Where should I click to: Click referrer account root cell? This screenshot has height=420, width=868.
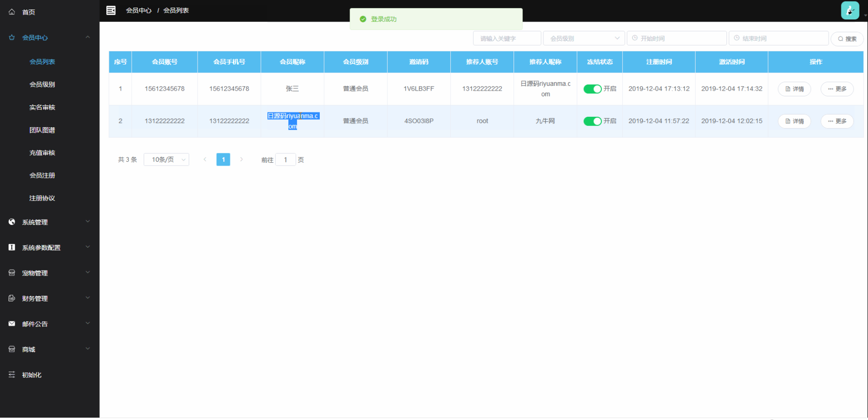pyautogui.click(x=482, y=121)
